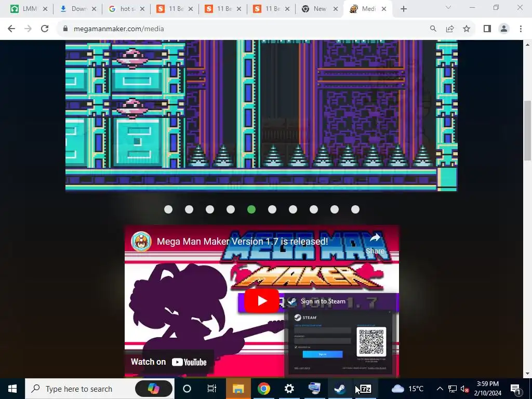
Task: Bookmark this page with the star icon
Action: pos(467,29)
